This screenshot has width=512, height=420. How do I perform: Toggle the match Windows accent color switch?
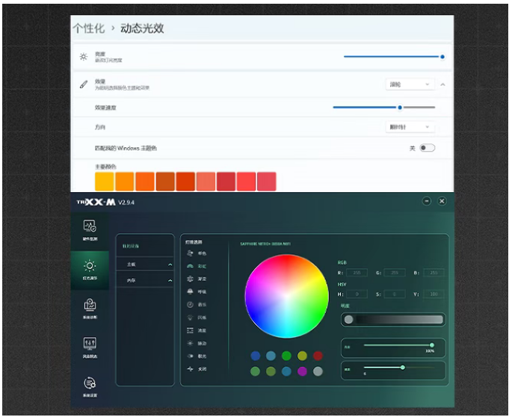427,148
